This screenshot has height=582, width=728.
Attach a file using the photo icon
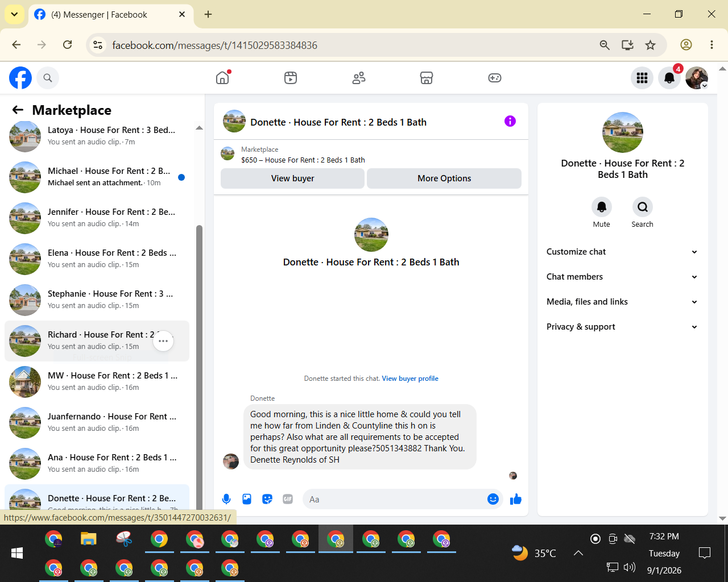click(x=247, y=499)
